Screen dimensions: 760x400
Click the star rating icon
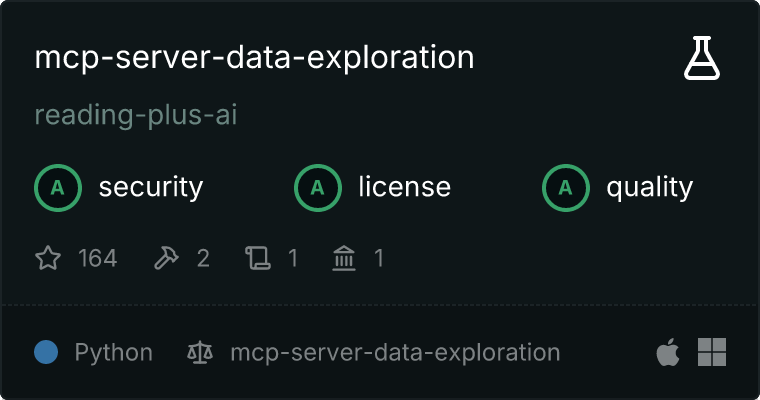48,259
